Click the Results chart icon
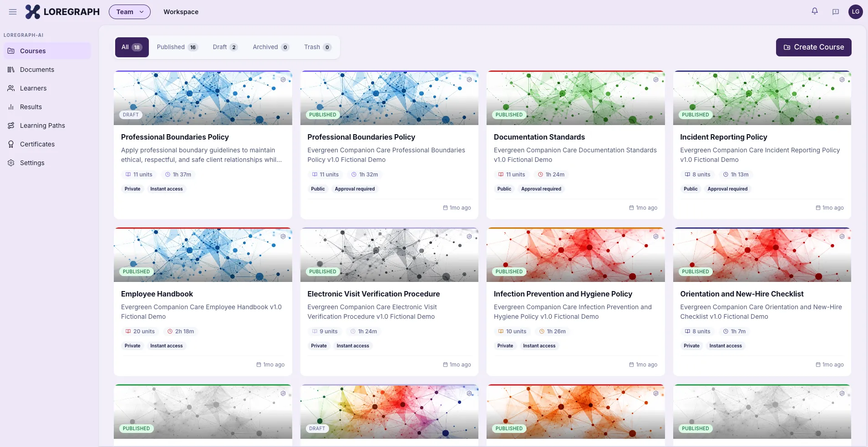 pyautogui.click(x=11, y=107)
